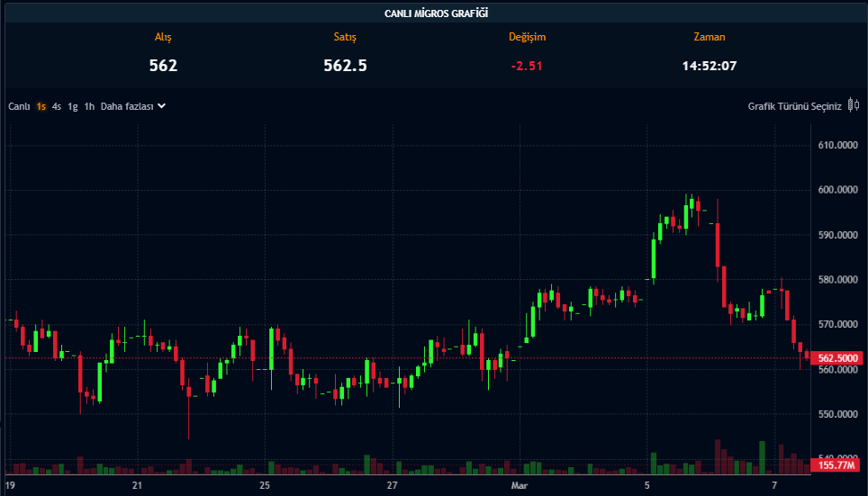Click the Satış column header
The width and height of the screenshot is (868, 496).
[345, 37]
